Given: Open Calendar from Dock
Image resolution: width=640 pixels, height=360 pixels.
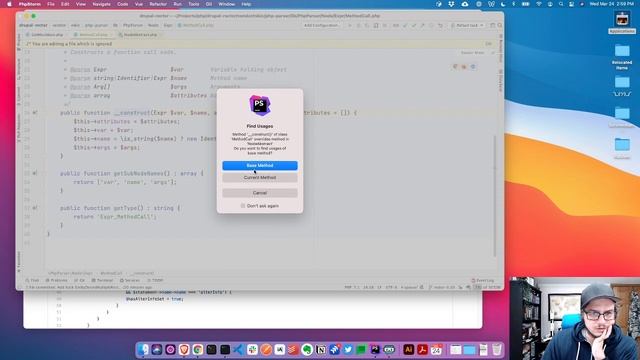Looking at the screenshot, I should (436, 349).
